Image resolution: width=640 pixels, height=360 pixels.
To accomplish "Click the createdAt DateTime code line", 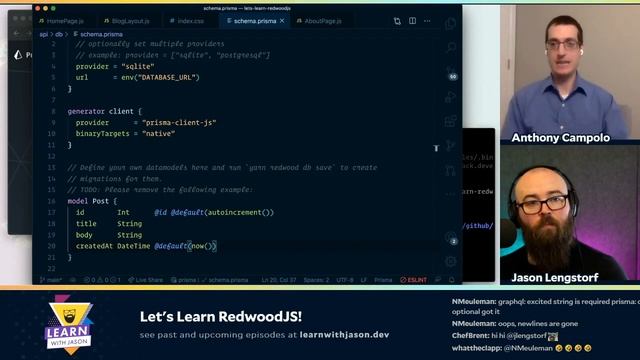I will pyautogui.click(x=146, y=246).
